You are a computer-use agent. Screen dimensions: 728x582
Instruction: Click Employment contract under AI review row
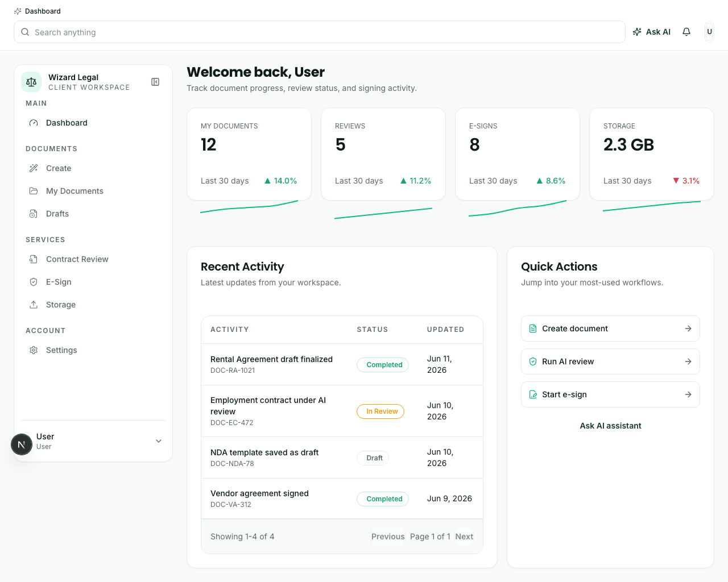pyautogui.click(x=342, y=411)
